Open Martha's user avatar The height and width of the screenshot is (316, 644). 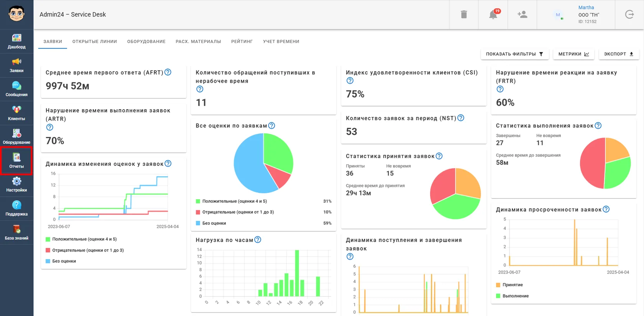(558, 15)
